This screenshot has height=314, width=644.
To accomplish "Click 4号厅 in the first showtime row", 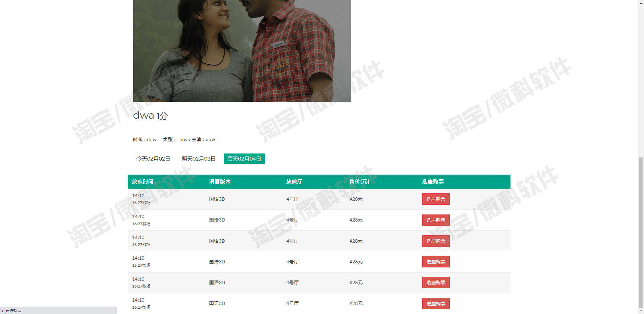I will (x=292, y=199).
